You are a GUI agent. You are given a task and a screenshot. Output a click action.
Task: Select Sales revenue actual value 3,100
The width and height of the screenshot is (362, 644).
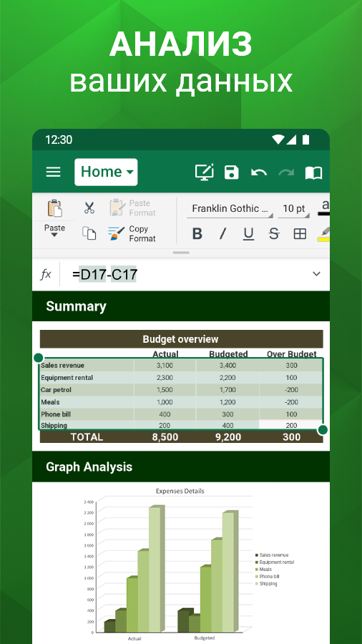(165, 366)
